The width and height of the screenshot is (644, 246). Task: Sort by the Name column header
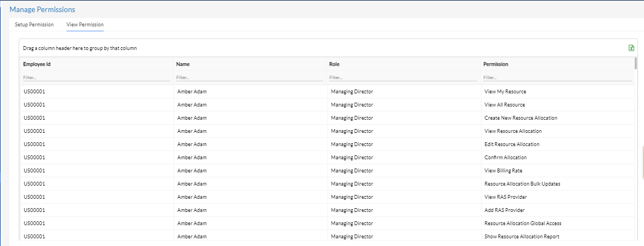coord(183,64)
